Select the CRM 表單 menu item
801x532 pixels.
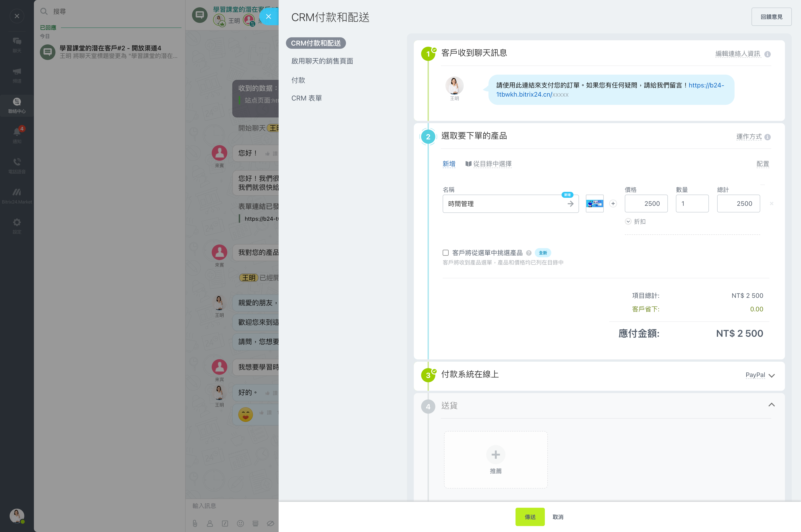(x=306, y=98)
